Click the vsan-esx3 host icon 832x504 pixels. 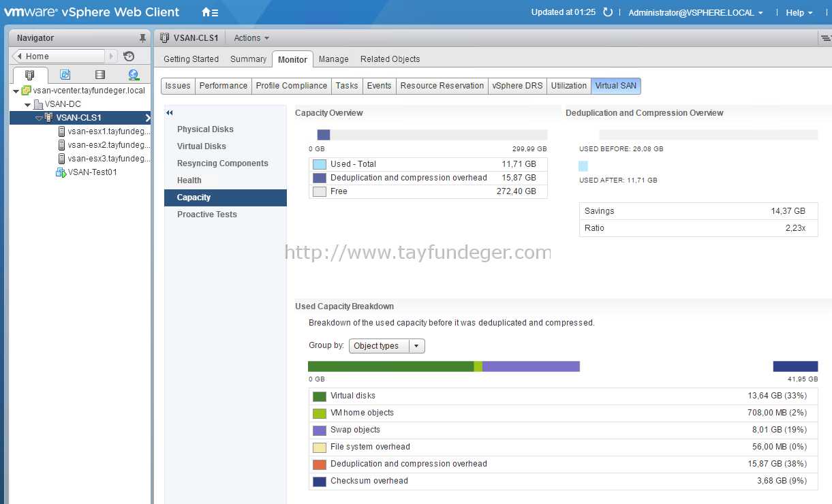61,159
